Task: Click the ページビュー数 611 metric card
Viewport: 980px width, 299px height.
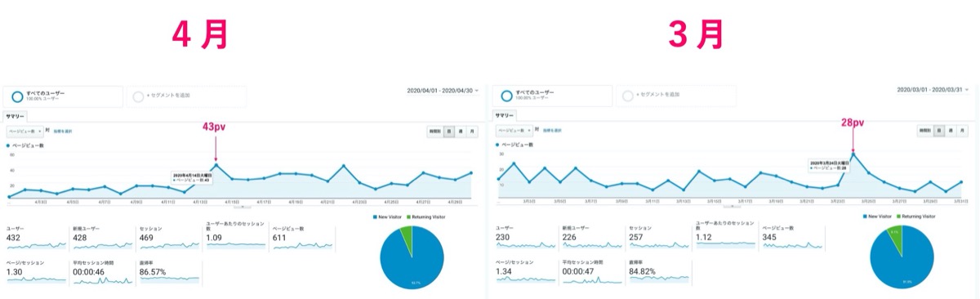Action: click(302, 239)
